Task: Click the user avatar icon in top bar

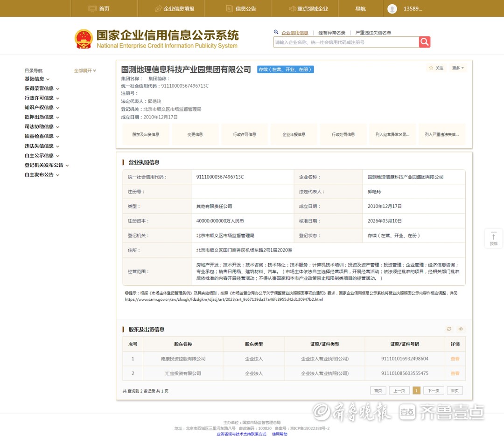Action: pos(392,9)
